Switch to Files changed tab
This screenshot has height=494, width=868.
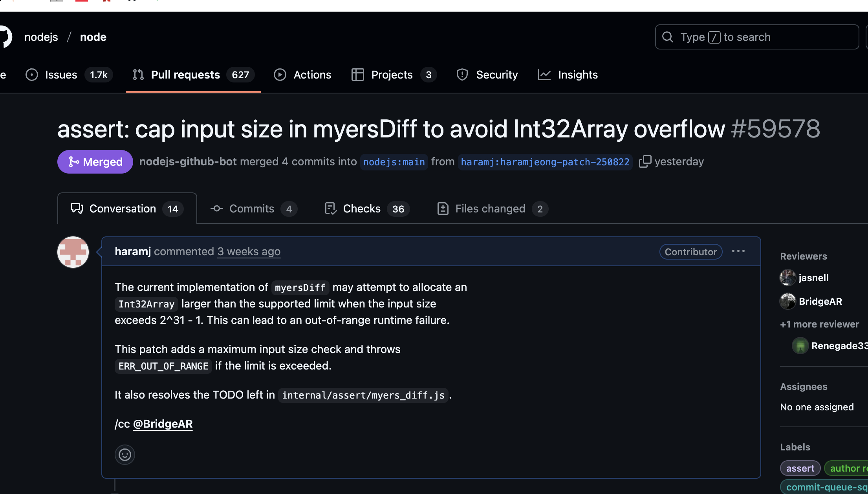[x=490, y=209]
